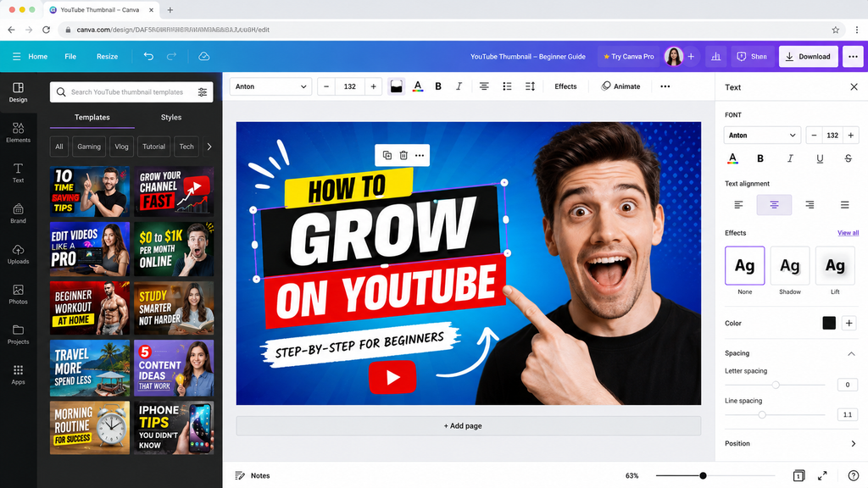
Task: Open insights chart icon in header
Action: pos(715,57)
